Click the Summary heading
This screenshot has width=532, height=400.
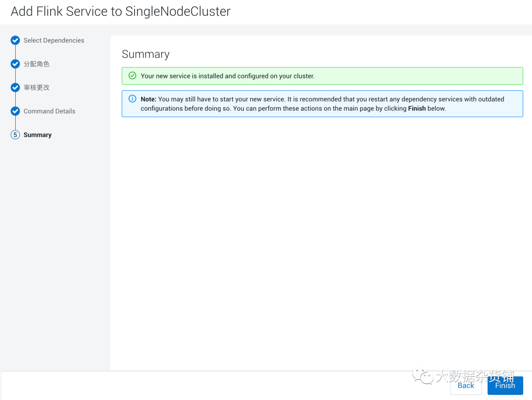[x=145, y=54]
